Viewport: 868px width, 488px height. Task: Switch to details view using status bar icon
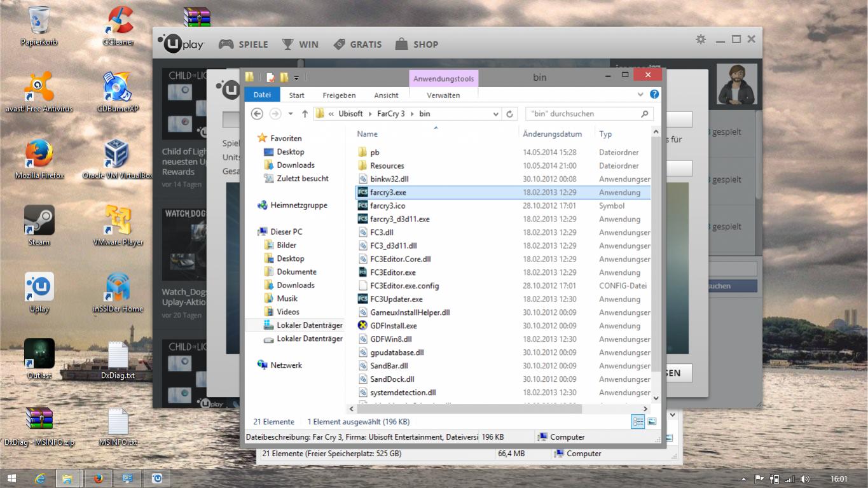pos(638,421)
